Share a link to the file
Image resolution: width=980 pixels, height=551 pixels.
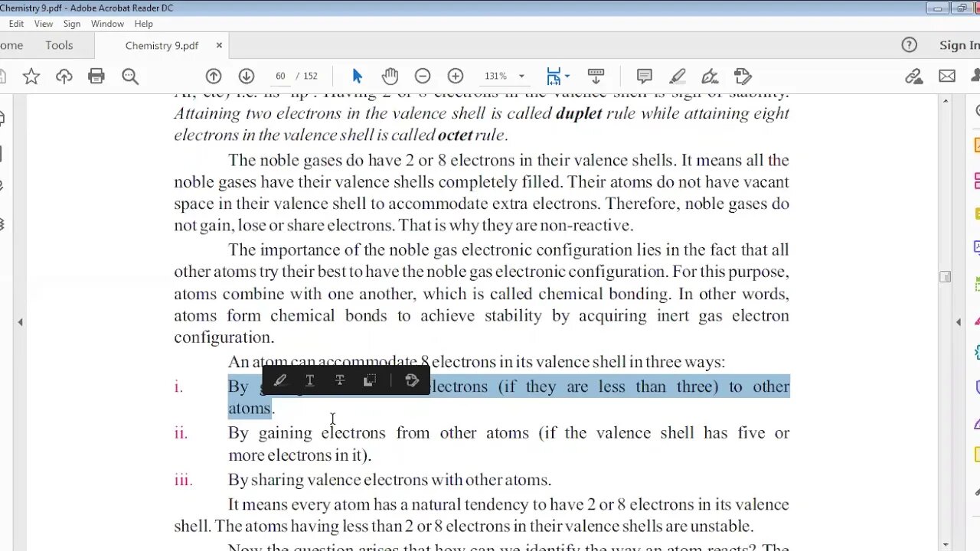coord(913,76)
